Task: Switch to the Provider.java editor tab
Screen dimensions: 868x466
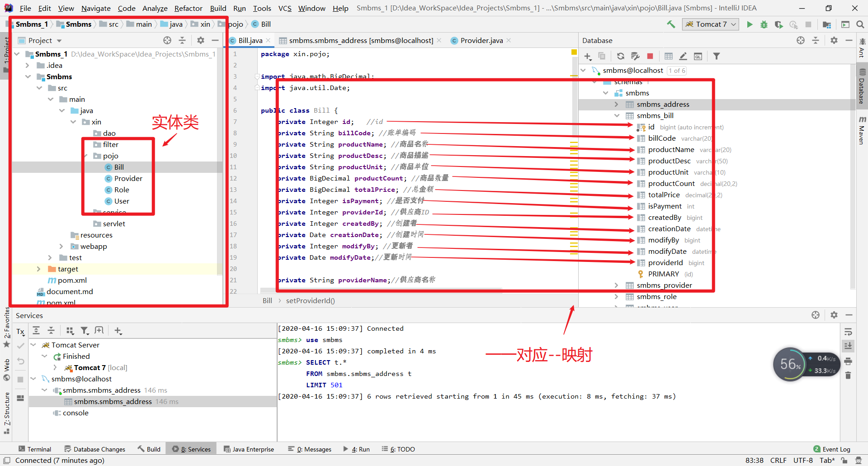Action: (481, 40)
